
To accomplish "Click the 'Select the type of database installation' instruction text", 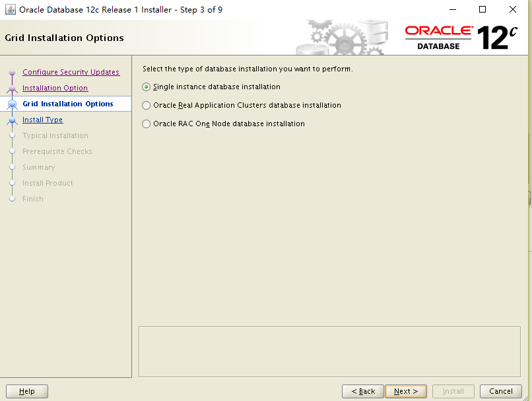I will 248,69.
